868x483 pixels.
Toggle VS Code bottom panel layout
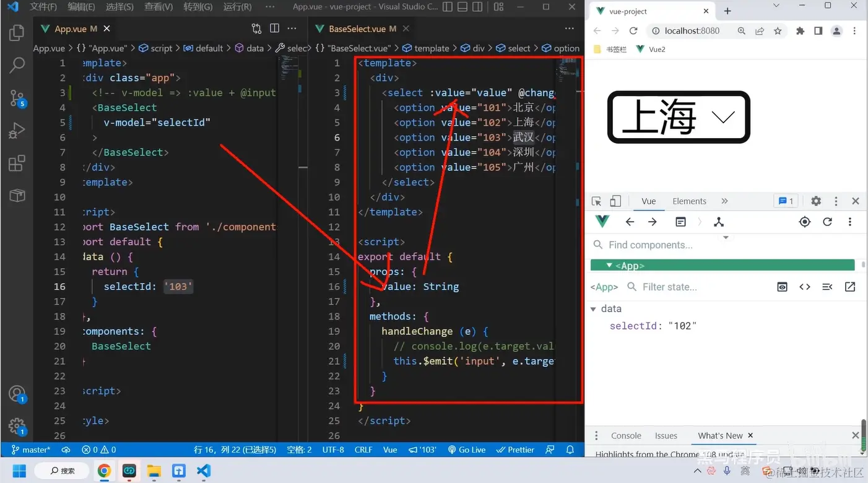point(464,7)
